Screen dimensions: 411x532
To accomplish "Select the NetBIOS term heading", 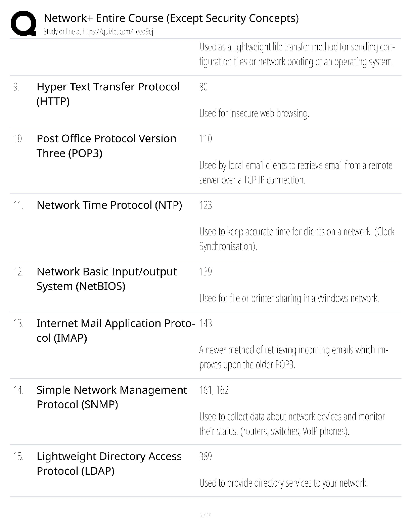I will 107,278.
